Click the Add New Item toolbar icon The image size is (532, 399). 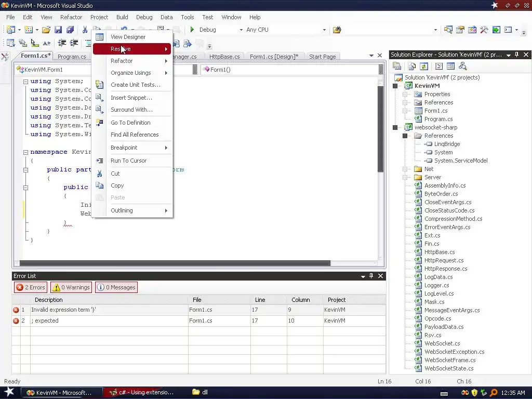click(x=29, y=30)
